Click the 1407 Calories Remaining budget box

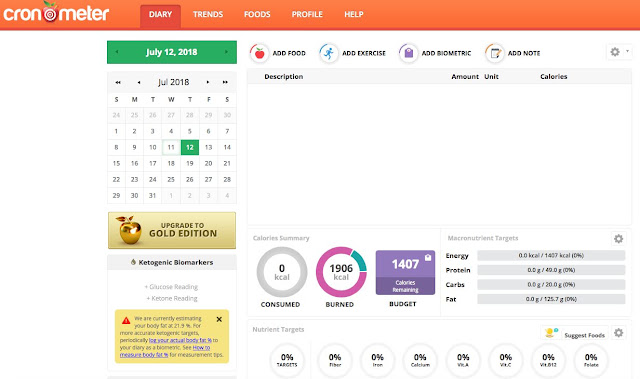[x=405, y=273]
